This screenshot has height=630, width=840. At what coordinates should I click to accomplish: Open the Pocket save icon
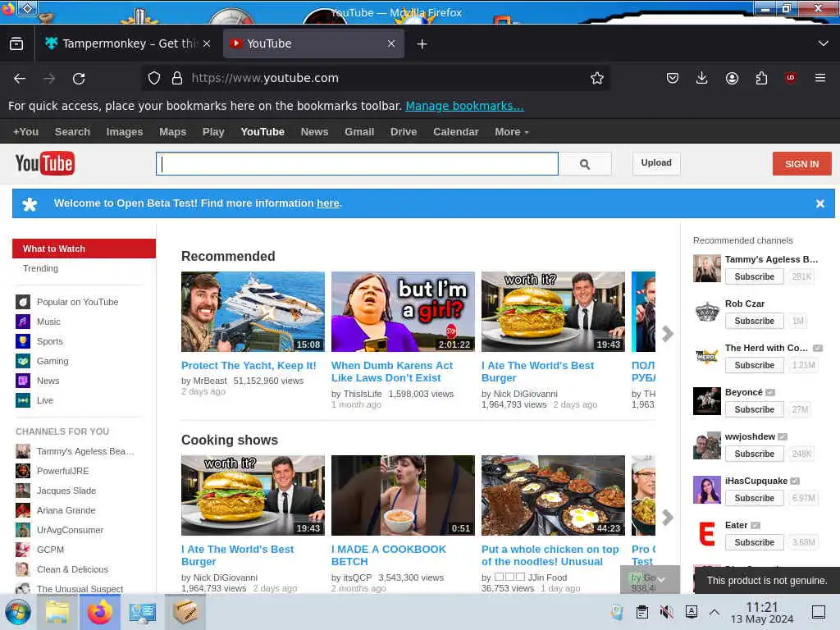(673, 78)
